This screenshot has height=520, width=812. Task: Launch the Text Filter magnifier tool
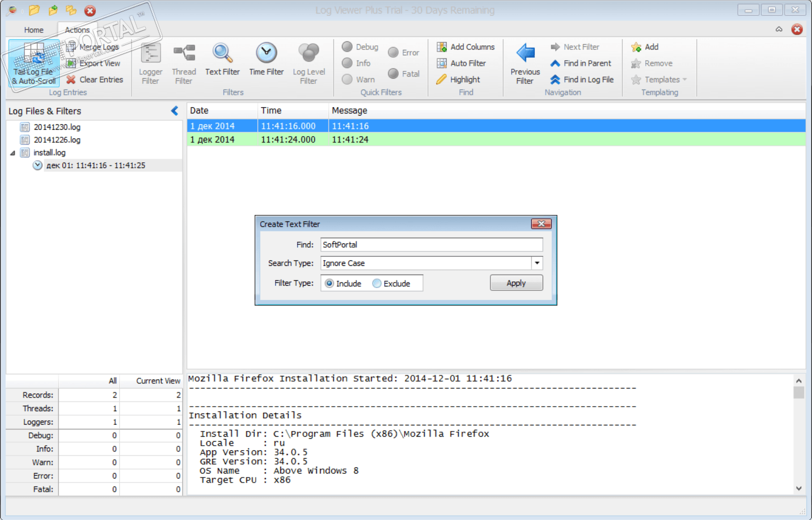tap(222, 60)
